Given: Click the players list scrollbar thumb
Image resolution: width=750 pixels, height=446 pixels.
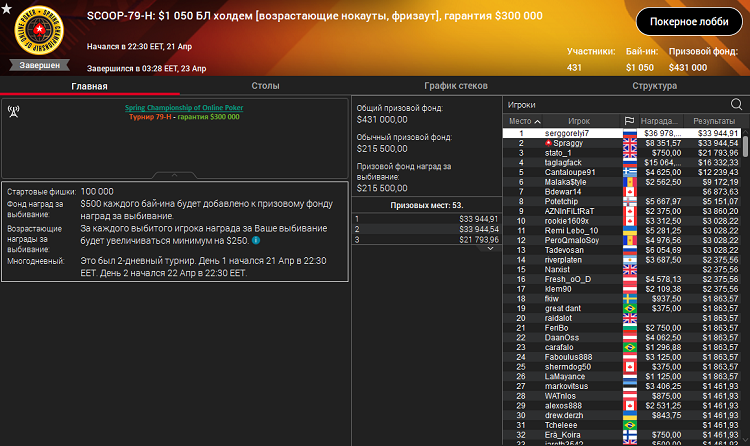Looking at the screenshot, I should click(x=745, y=146).
